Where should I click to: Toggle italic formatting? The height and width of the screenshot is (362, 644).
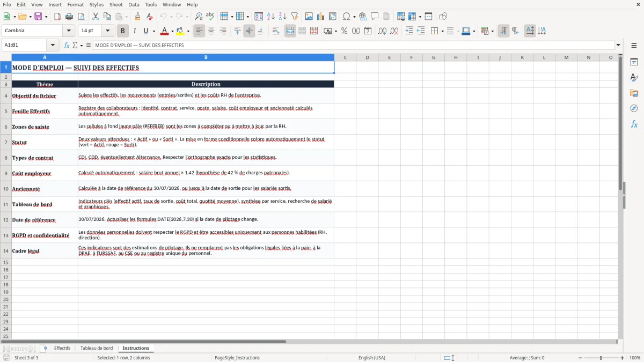pos(134,31)
